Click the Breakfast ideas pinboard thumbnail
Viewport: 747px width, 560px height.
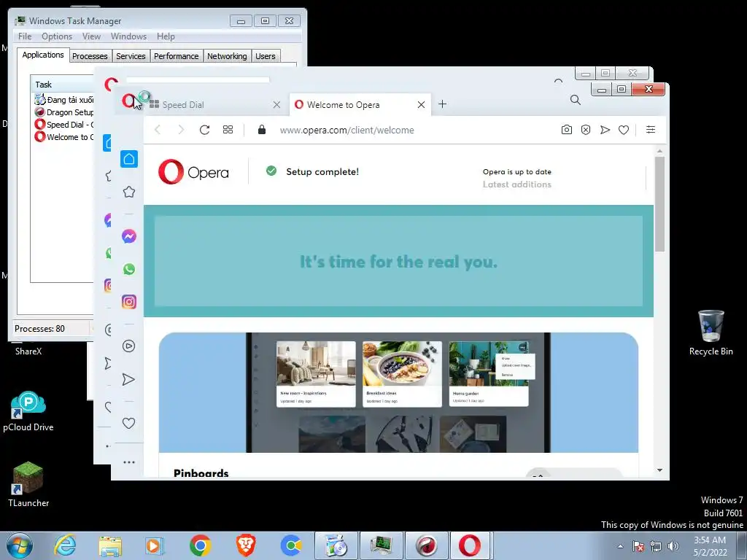(402, 374)
